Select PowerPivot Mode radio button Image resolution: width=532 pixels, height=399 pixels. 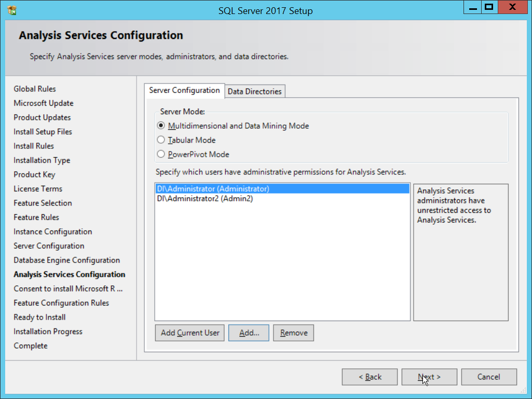[x=161, y=155]
